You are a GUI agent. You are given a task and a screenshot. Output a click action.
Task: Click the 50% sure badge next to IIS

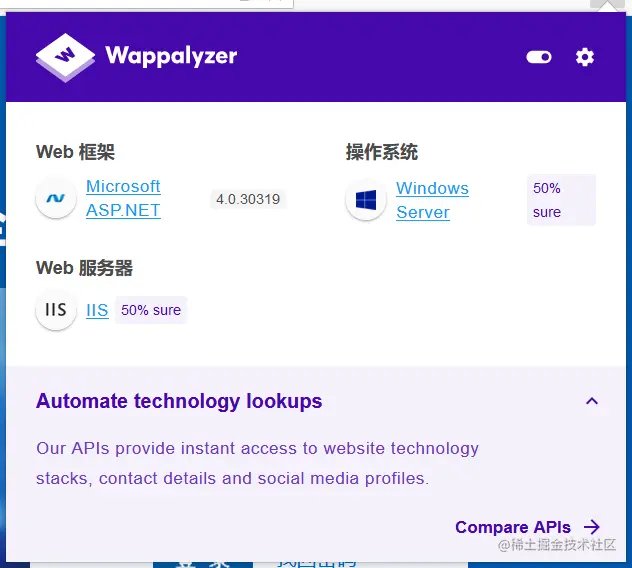(151, 310)
